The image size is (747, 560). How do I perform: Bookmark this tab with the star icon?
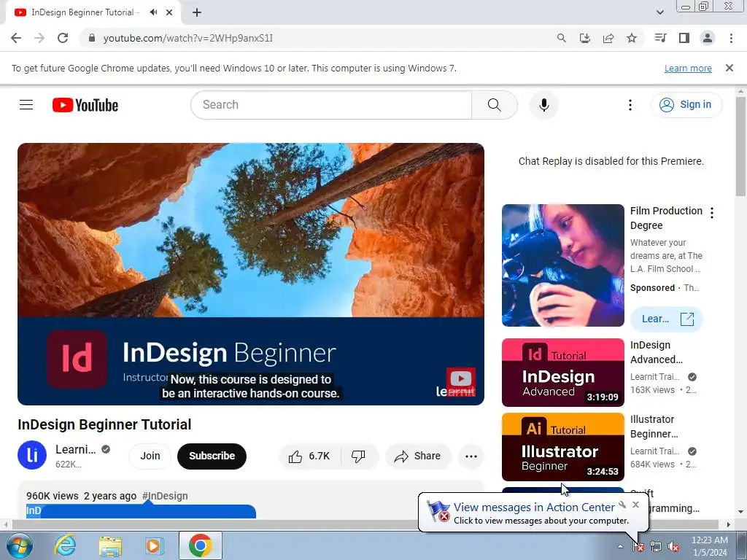(632, 38)
